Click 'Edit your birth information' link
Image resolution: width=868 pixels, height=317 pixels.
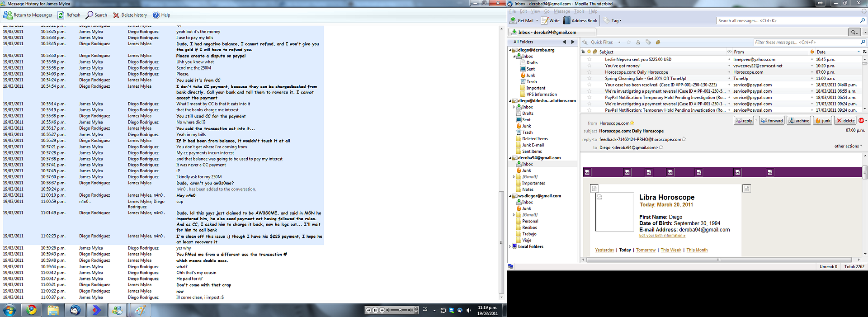click(662, 236)
